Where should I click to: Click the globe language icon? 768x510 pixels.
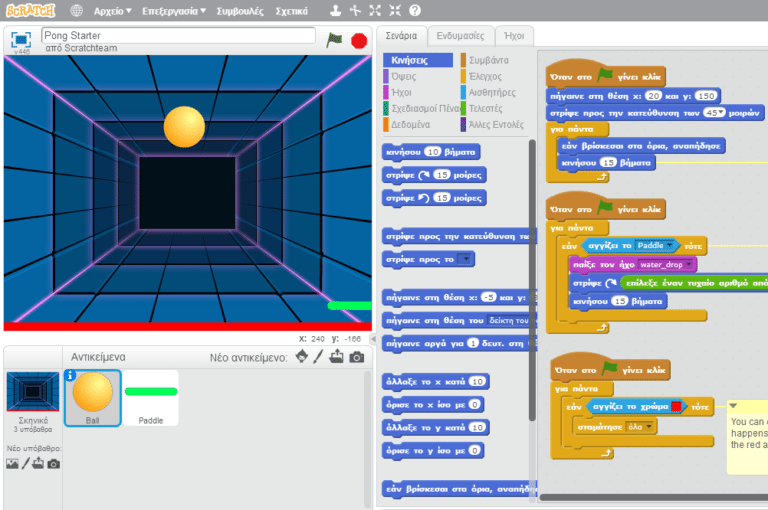[x=77, y=11]
